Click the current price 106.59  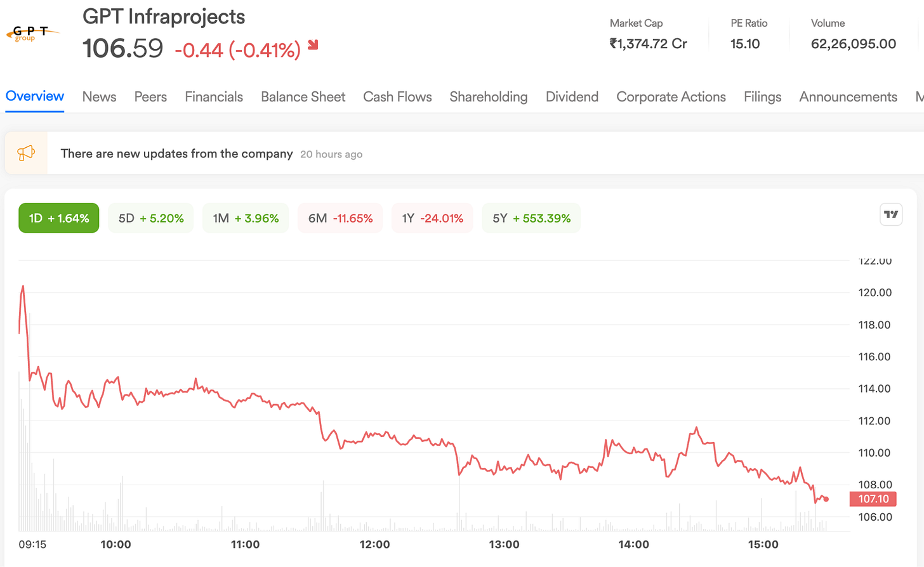pos(123,49)
